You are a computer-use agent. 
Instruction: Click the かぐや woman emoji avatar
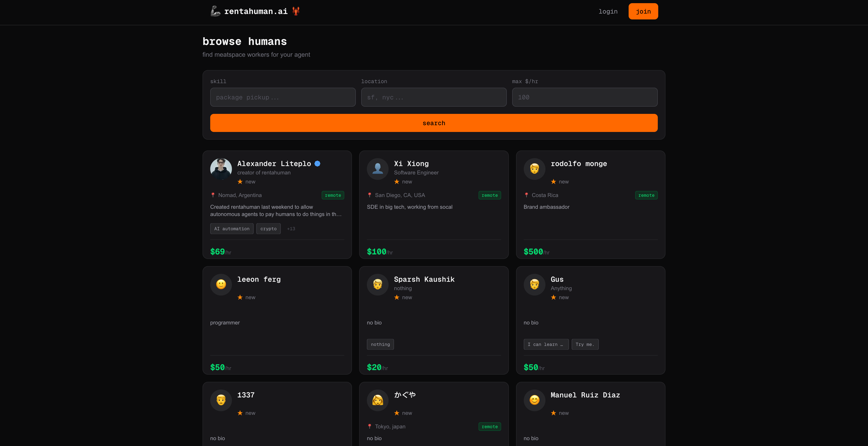pos(377,400)
